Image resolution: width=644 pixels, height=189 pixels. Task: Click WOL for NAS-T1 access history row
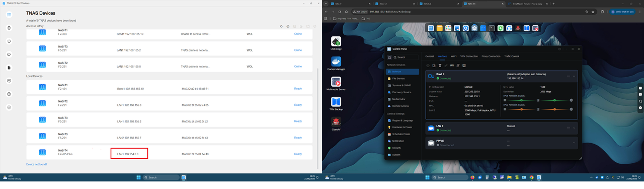(250, 34)
